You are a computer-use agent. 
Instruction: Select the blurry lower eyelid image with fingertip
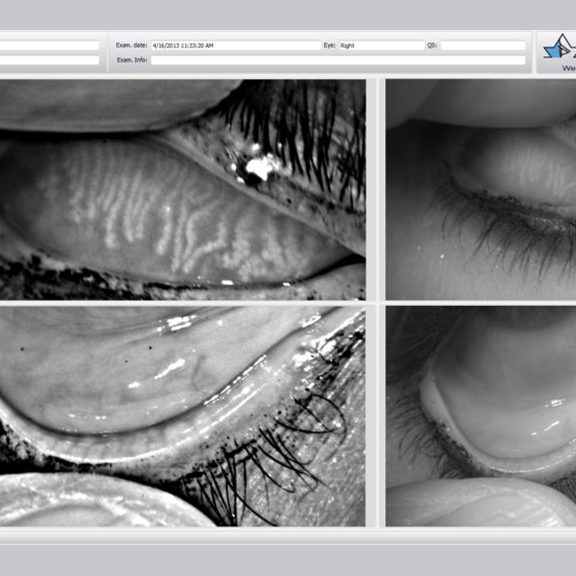coord(481,416)
